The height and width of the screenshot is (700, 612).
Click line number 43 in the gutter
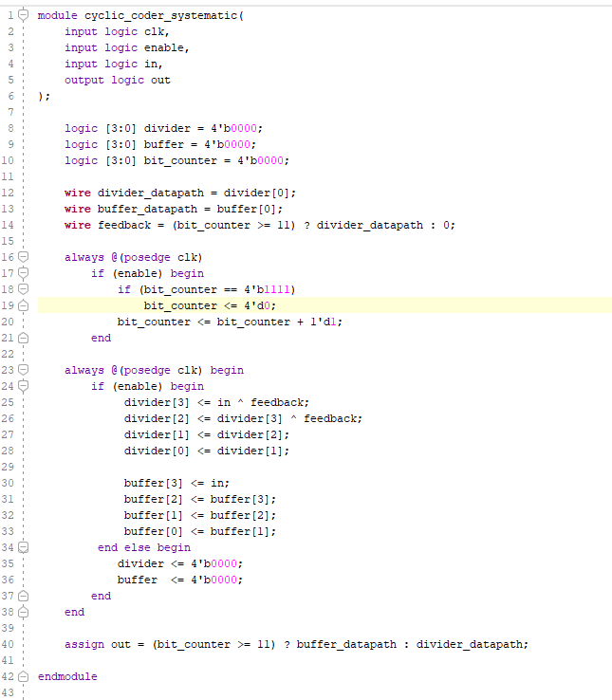8,692
